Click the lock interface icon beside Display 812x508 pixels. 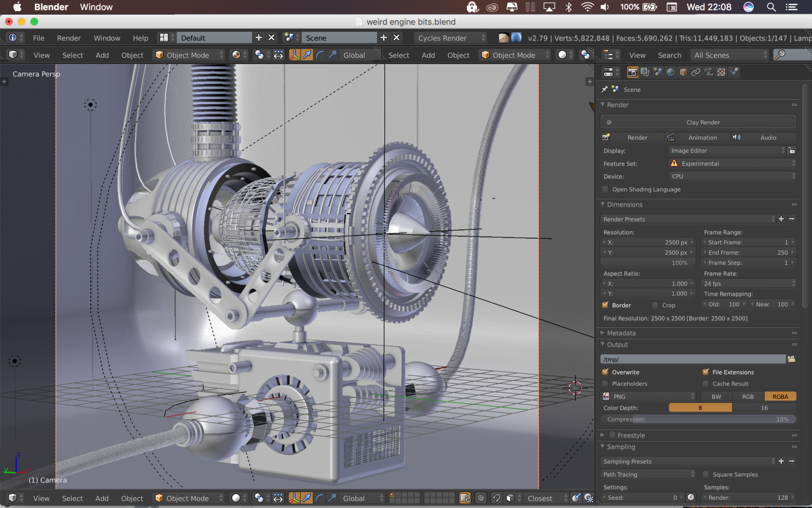click(792, 150)
